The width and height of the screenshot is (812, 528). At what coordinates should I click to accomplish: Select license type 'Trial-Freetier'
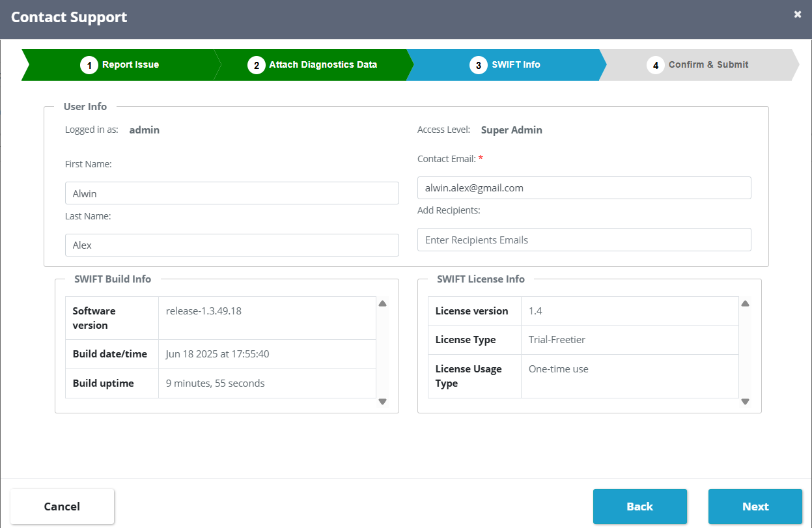pos(557,340)
